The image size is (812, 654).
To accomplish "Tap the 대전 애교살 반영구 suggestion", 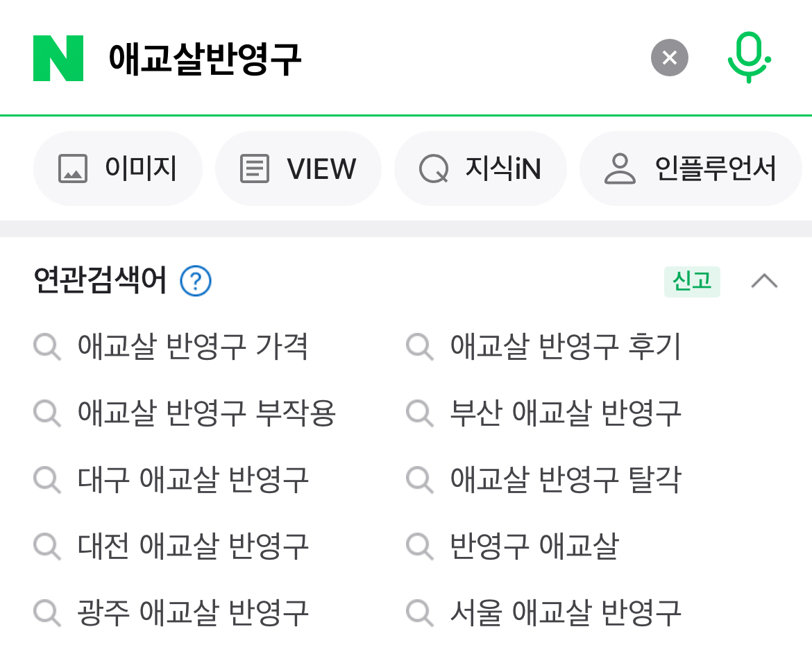I will (192, 547).
